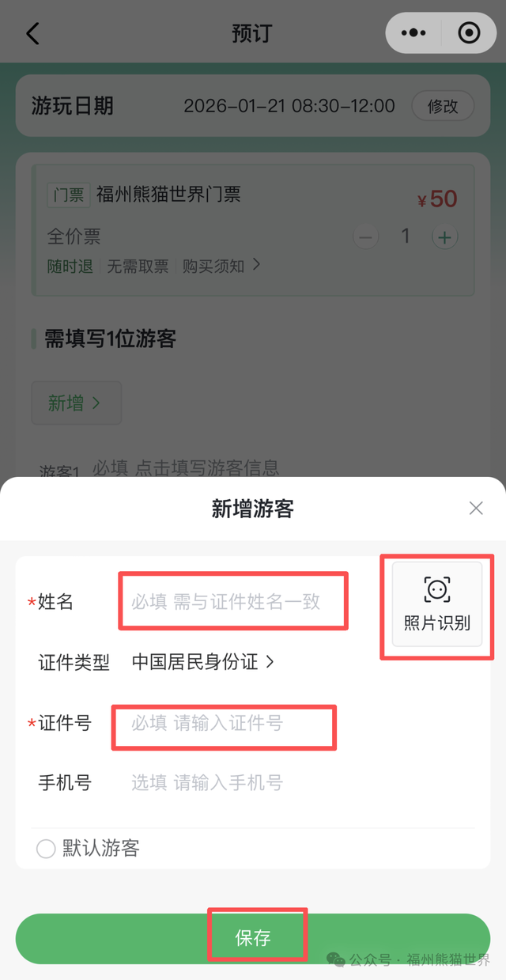Tap the back arrow to leave booking page
The height and width of the screenshot is (980, 506).
pos(32,33)
